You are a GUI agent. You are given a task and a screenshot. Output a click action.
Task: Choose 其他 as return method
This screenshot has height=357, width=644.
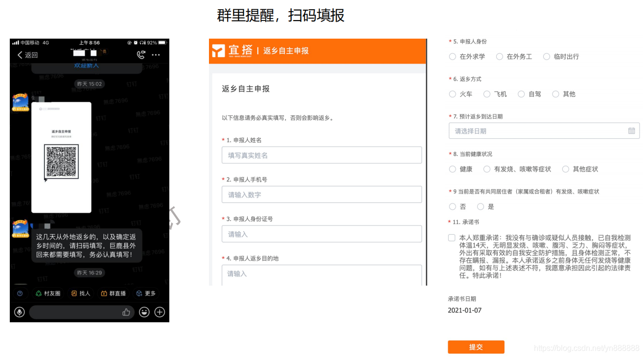[564, 94]
